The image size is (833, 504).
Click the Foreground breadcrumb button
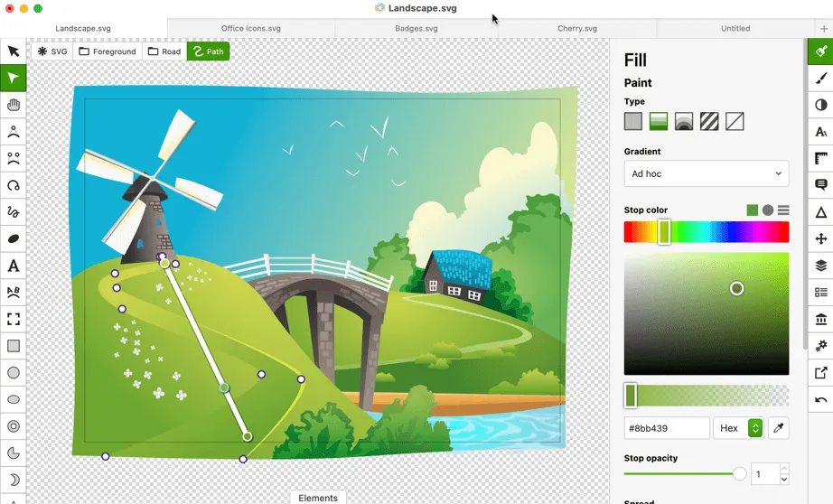[108, 51]
